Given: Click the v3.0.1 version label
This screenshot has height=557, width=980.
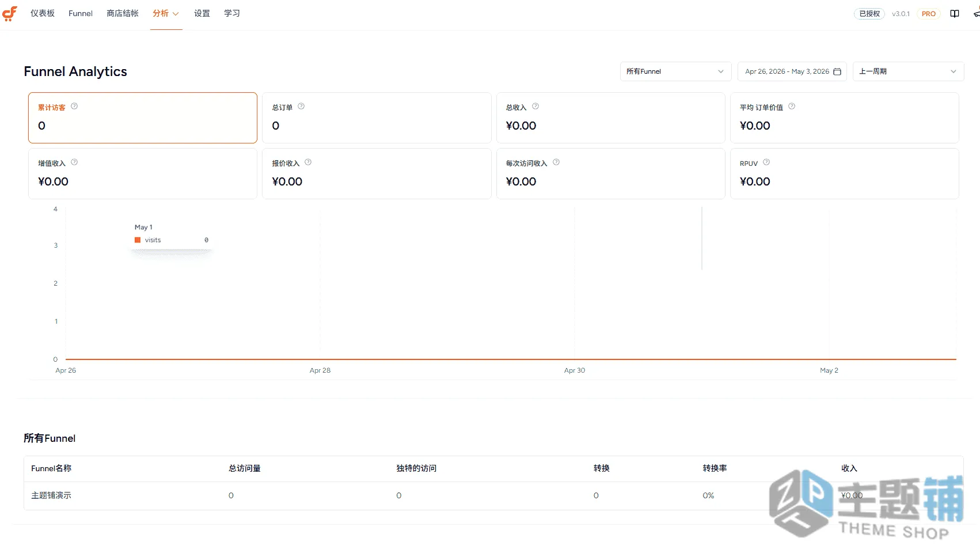Looking at the screenshot, I should pyautogui.click(x=901, y=14).
